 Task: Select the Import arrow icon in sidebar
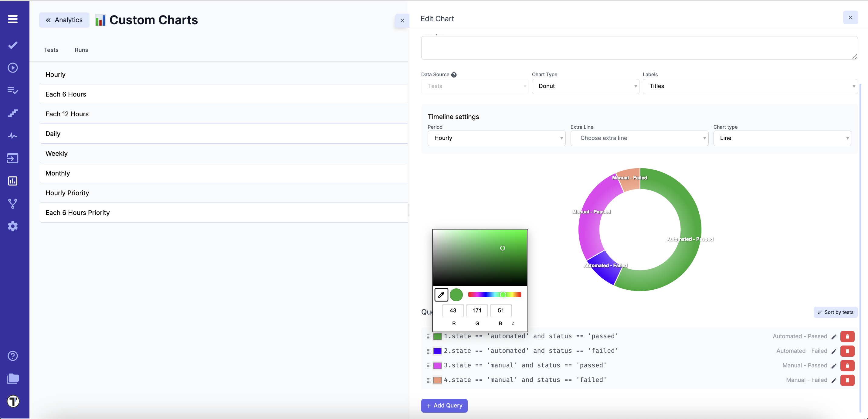pos(12,158)
